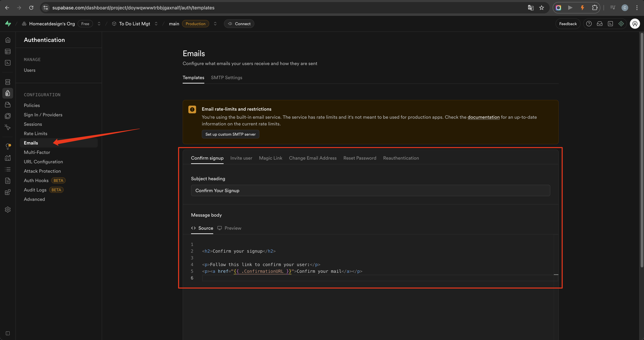Open the Logs list icon

coord(8,169)
